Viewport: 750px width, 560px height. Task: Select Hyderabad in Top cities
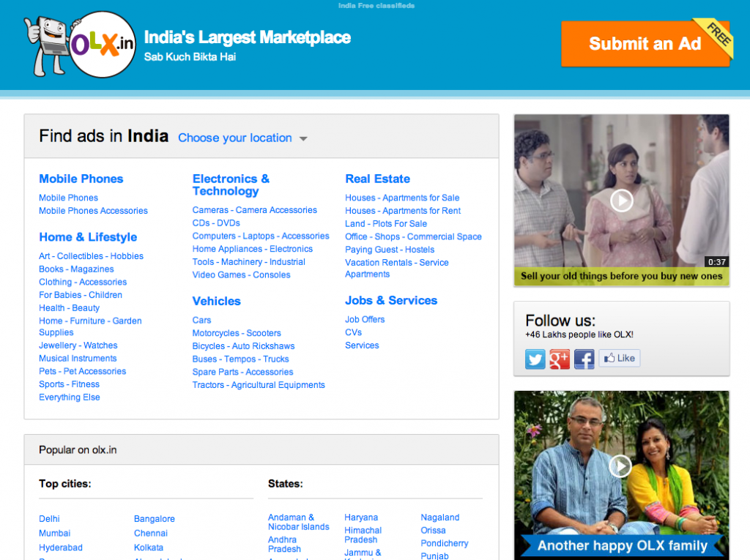(61, 548)
